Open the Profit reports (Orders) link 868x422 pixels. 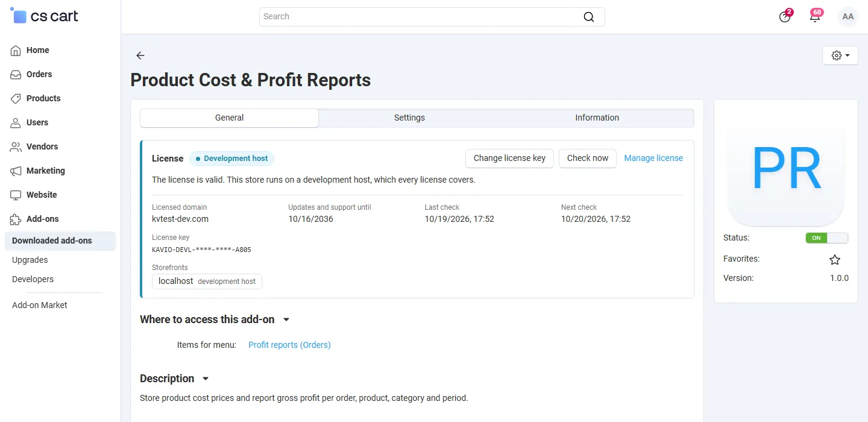(289, 345)
